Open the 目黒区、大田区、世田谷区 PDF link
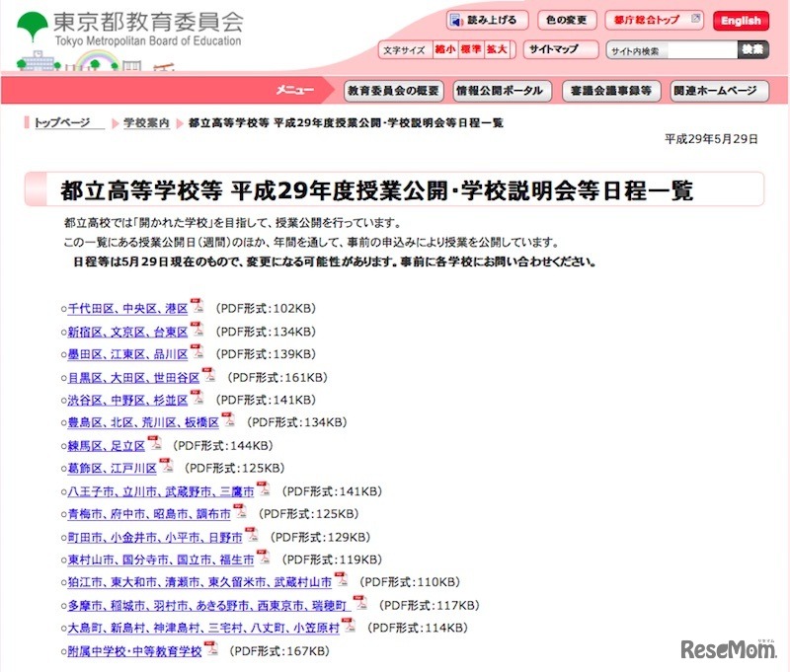Viewport: 790px width, 672px height. pos(133,378)
